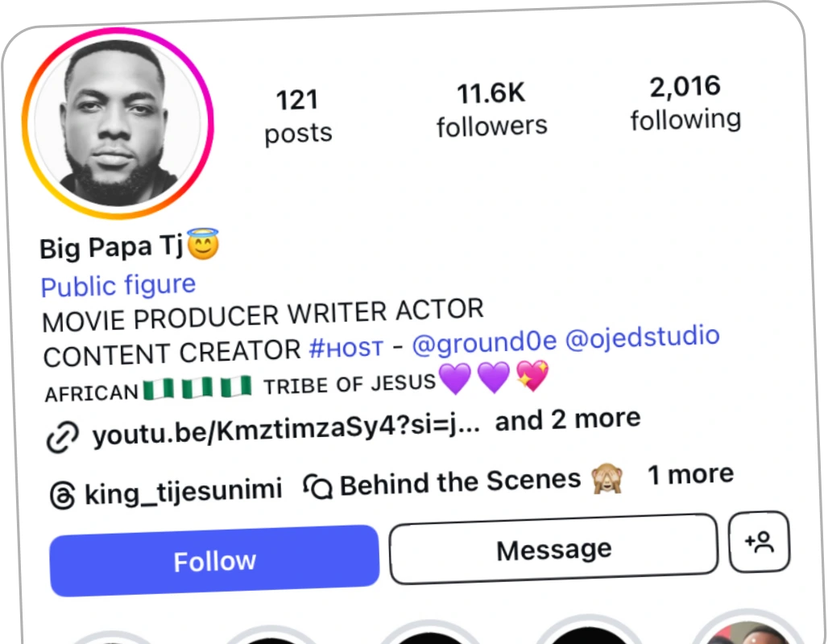Open king_tijesunimi Threads profile
Screen dimensions: 828x644
[183, 489]
